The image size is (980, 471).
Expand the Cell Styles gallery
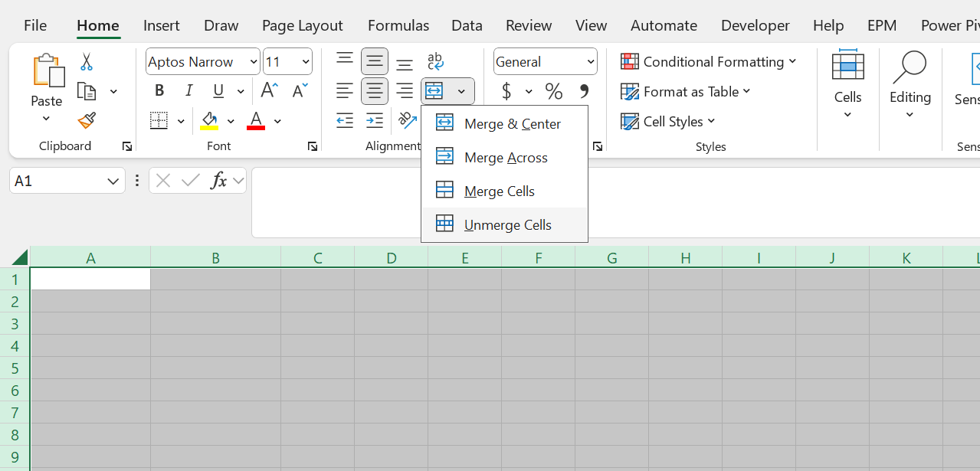(668, 121)
